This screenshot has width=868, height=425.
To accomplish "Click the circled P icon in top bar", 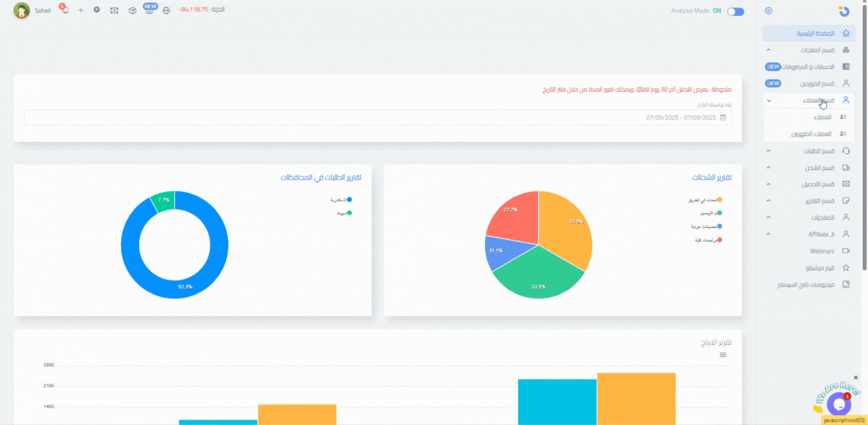I will (97, 9).
